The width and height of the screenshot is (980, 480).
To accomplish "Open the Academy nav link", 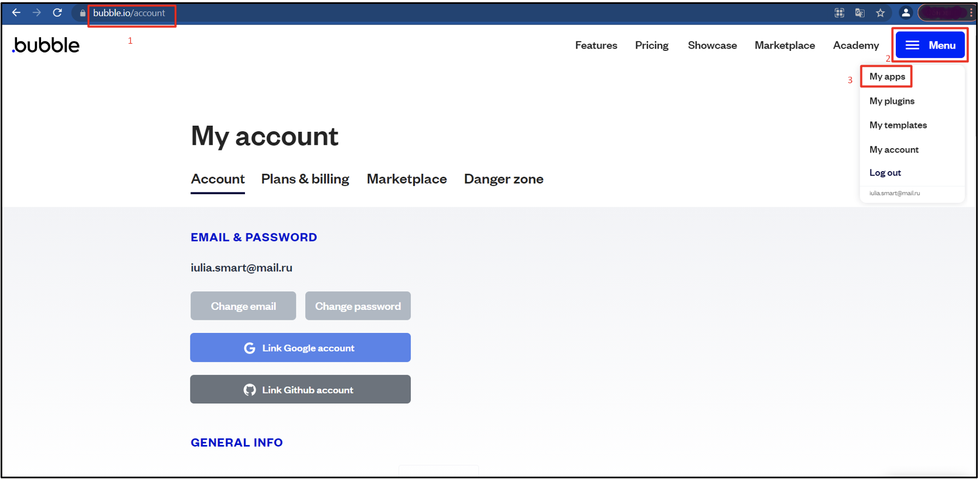I will click(x=856, y=45).
